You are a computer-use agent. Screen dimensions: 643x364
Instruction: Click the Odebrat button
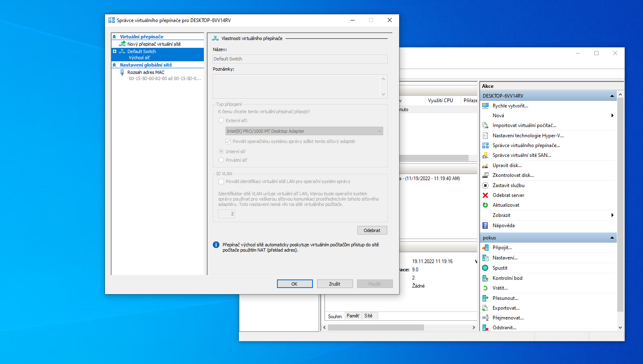[x=372, y=230]
